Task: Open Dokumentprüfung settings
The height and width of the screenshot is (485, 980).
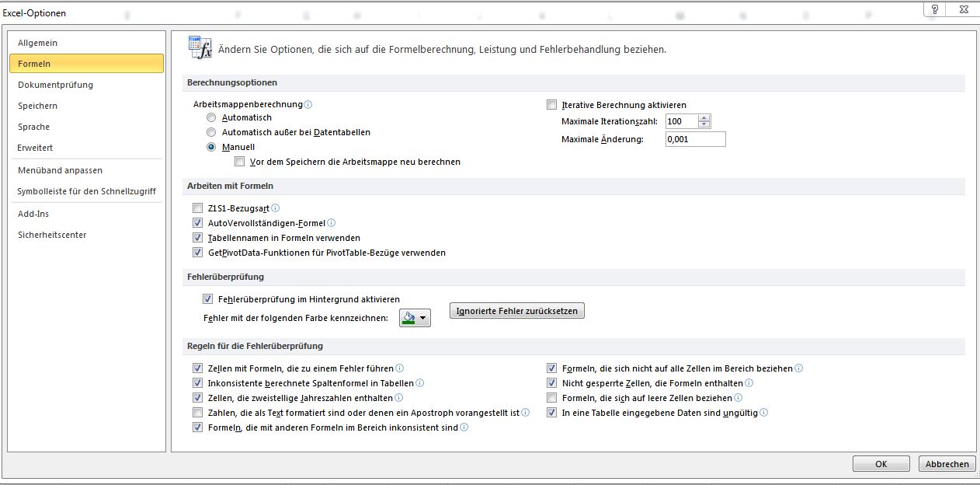Action: [86, 85]
